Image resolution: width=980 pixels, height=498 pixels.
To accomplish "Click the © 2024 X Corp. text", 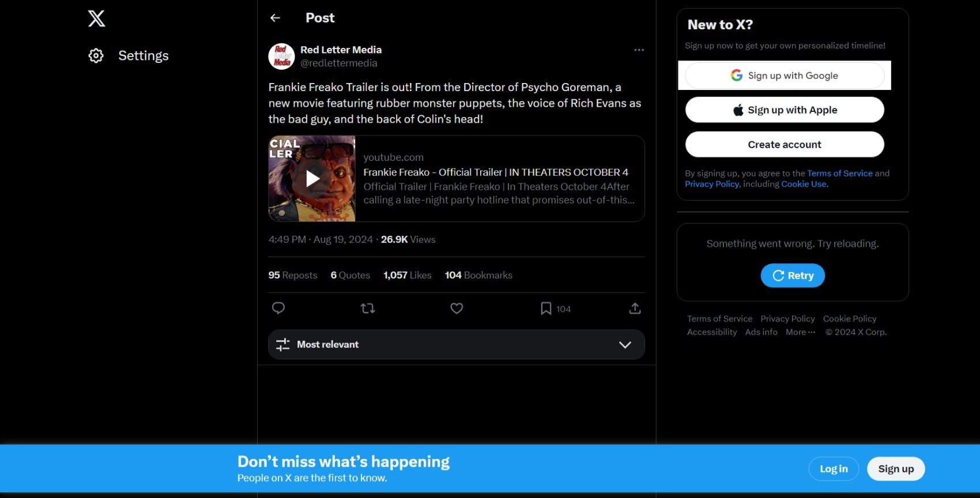I will click(856, 332).
